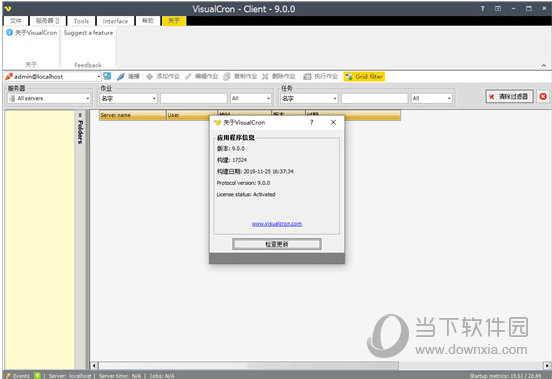Click the Events status bar item
The image size is (552, 379).
pos(18,376)
